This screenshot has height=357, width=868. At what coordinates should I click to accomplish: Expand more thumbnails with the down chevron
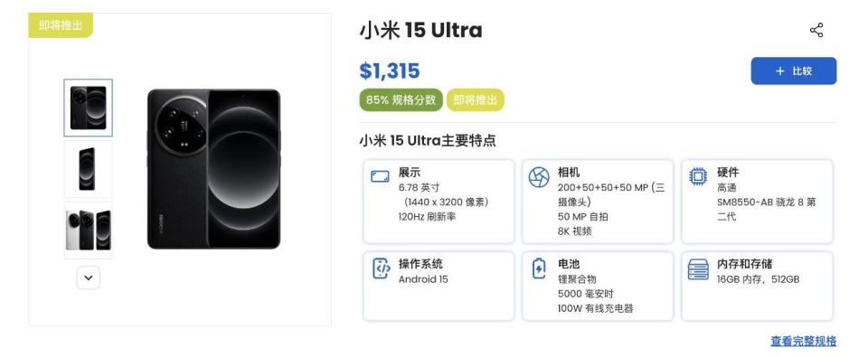pyautogui.click(x=89, y=277)
